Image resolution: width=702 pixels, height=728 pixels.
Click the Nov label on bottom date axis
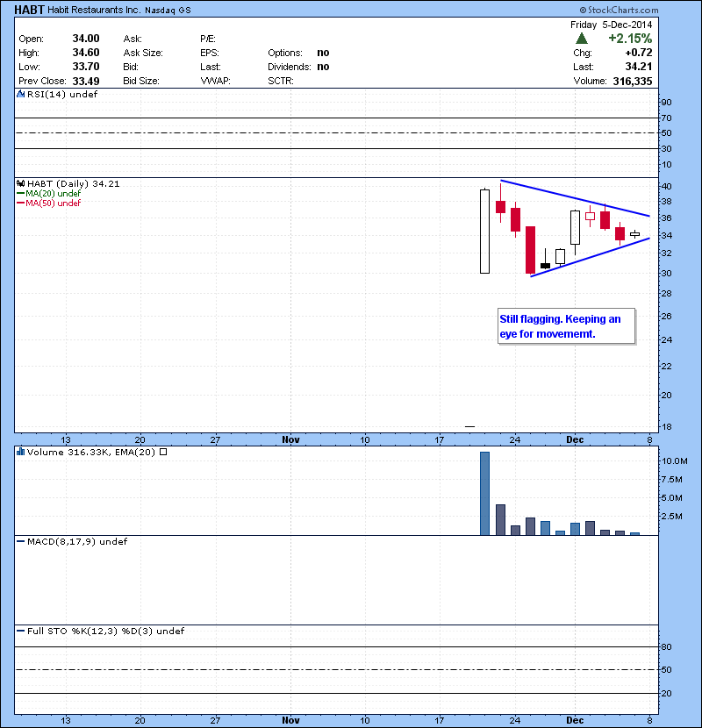click(x=290, y=720)
